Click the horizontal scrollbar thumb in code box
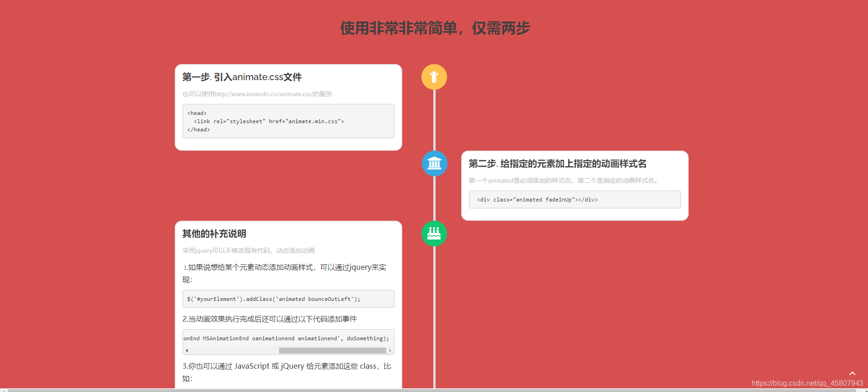Image resolution: width=868 pixels, height=392 pixels. (333, 350)
